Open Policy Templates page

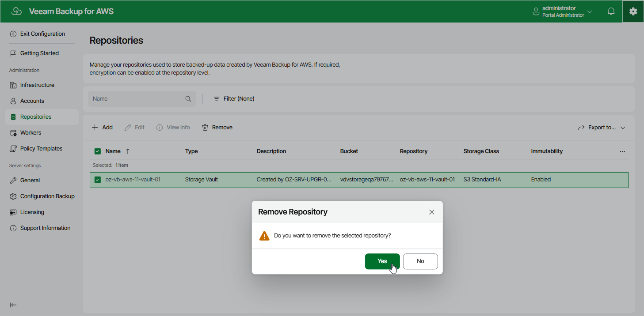(x=42, y=149)
